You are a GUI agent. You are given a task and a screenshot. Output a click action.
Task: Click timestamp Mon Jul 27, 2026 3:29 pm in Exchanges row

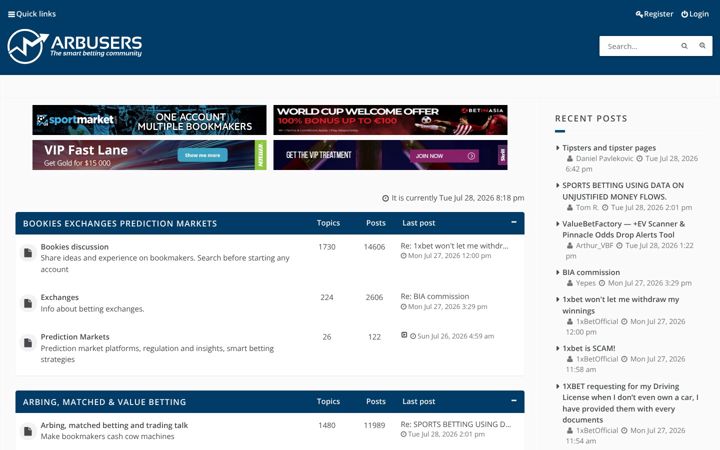tap(448, 307)
